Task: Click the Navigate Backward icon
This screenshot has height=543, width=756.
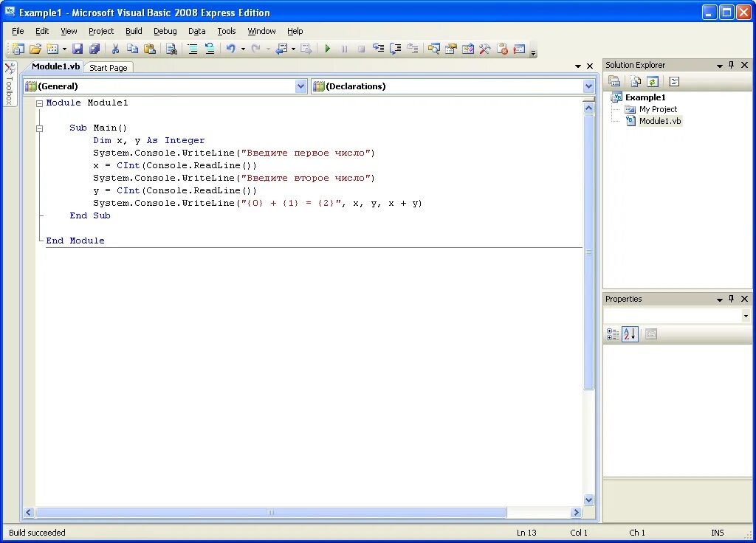Action: (x=281, y=49)
